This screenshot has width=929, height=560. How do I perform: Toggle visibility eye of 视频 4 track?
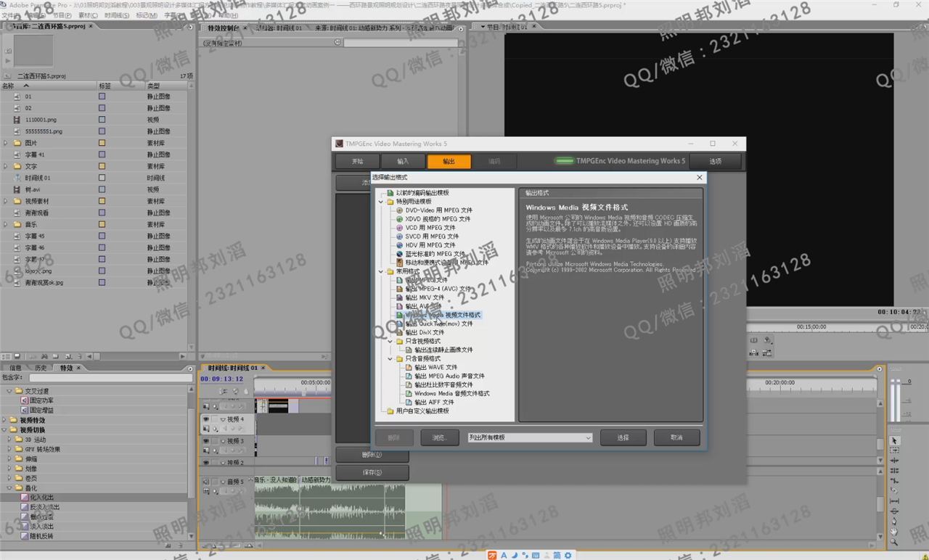[x=206, y=419]
